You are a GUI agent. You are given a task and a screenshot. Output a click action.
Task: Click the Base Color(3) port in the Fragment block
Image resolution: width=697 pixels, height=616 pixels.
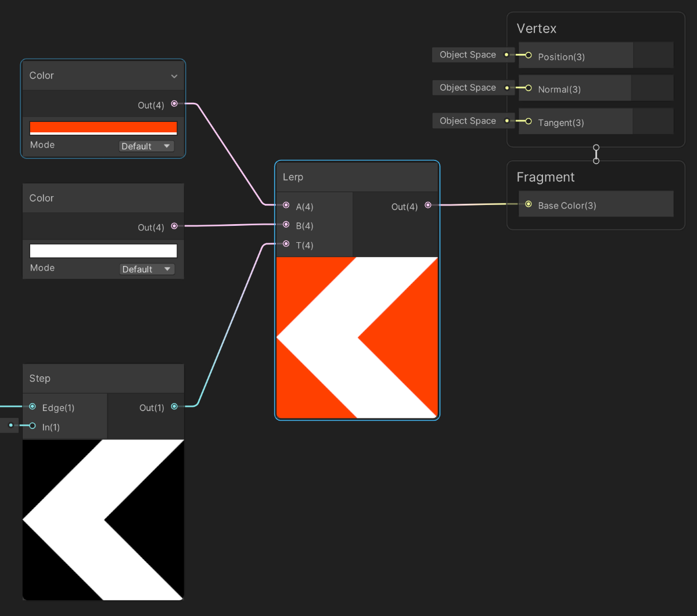point(529,204)
